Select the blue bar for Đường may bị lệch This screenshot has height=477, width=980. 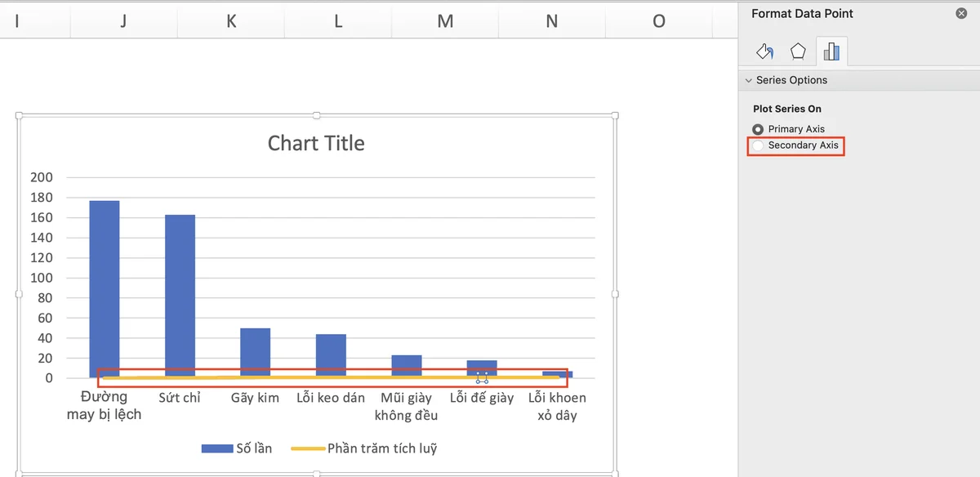(105, 289)
